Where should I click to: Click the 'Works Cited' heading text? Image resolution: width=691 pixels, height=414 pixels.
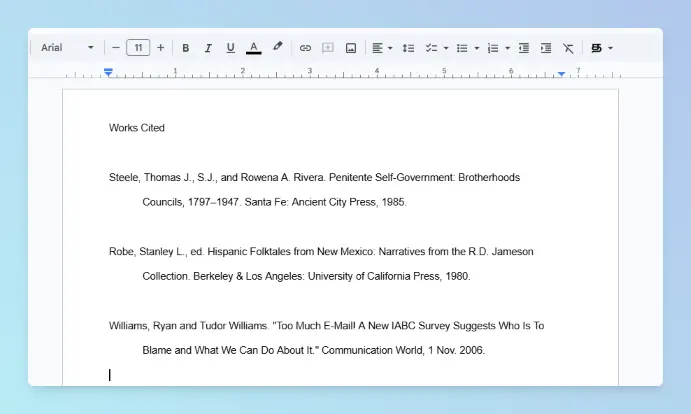pyautogui.click(x=137, y=128)
